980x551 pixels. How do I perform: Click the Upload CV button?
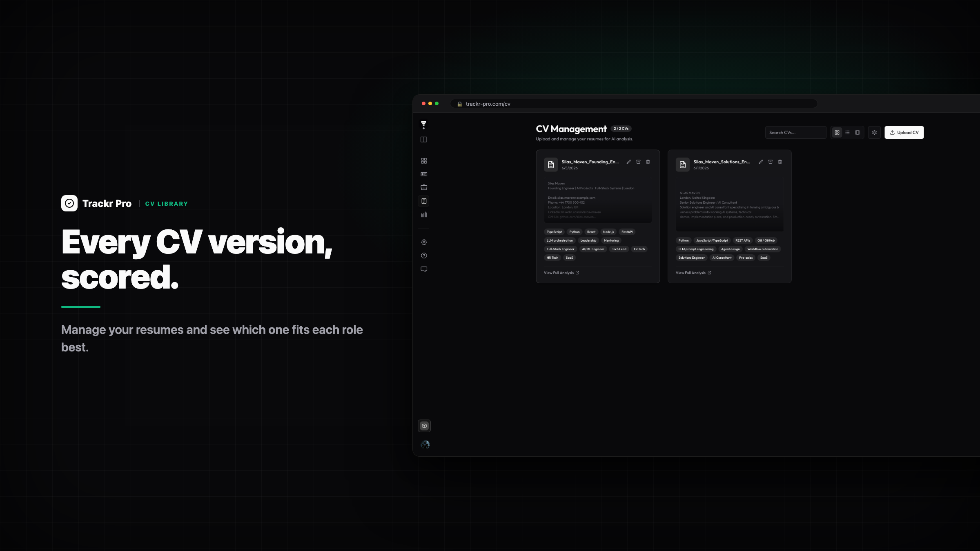tap(904, 133)
